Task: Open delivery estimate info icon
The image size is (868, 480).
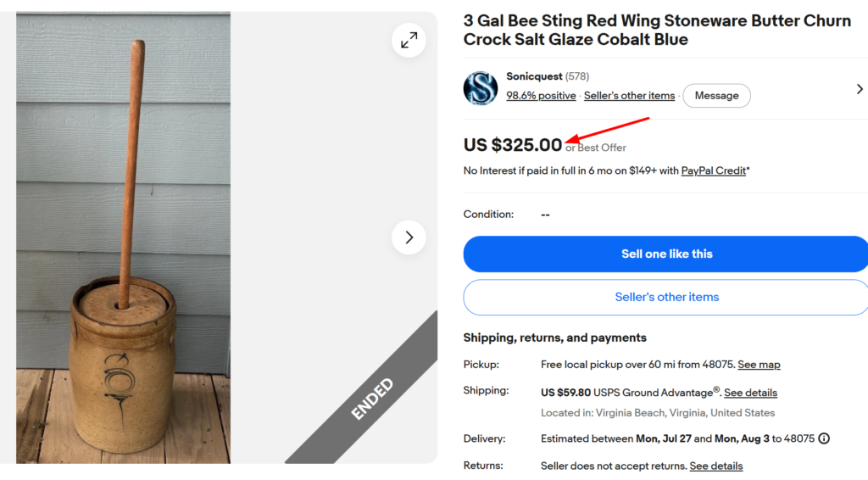Action: 824,438
